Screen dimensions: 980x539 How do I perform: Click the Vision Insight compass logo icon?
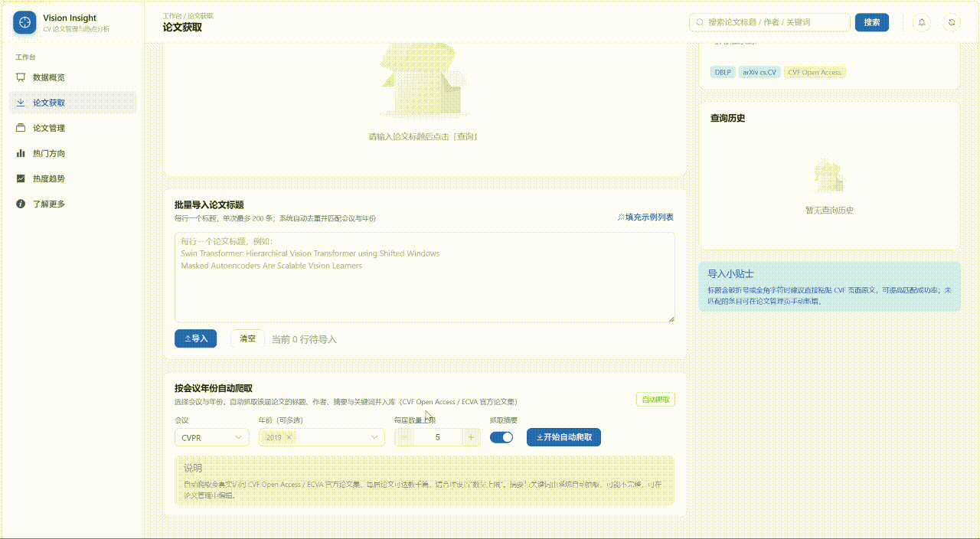pyautogui.click(x=24, y=22)
